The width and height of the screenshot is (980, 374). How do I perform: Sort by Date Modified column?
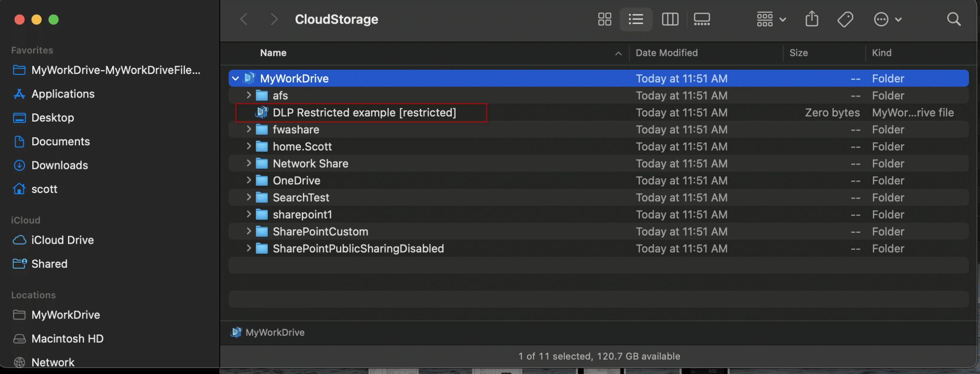tap(666, 53)
